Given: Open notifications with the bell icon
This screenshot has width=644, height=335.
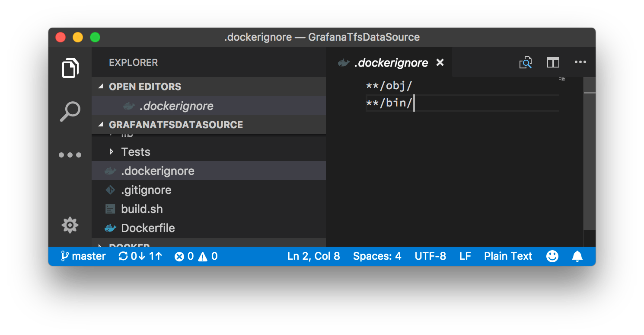Looking at the screenshot, I should click(578, 256).
